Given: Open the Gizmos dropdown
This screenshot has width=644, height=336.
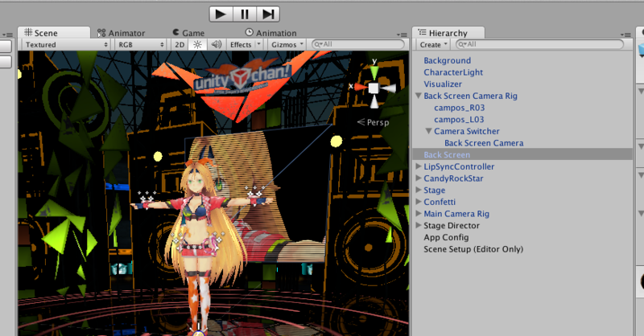Looking at the screenshot, I should (287, 44).
